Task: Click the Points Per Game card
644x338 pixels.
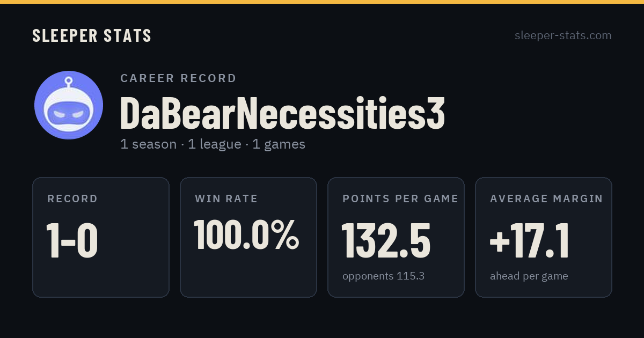Action: (396, 237)
